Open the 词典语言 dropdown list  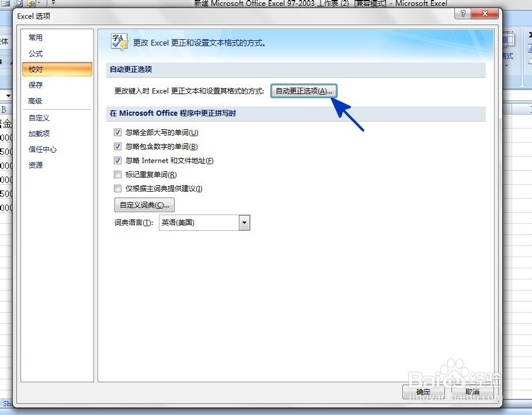click(245, 223)
